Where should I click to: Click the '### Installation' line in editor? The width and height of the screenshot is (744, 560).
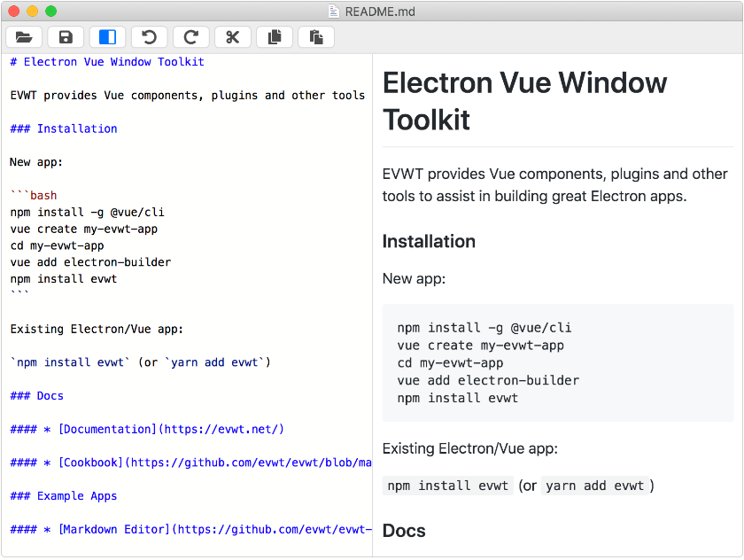click(x=64, y=128)
